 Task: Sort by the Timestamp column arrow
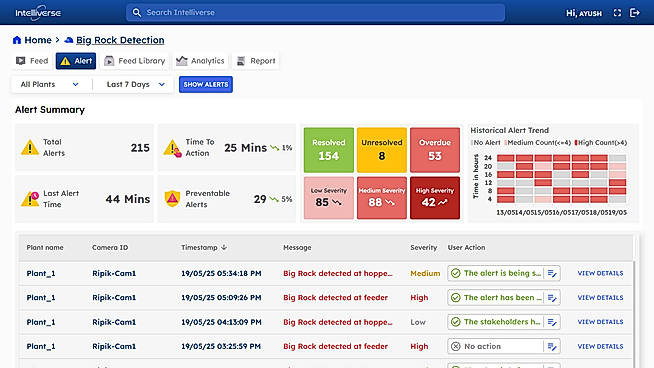point(224,247)
